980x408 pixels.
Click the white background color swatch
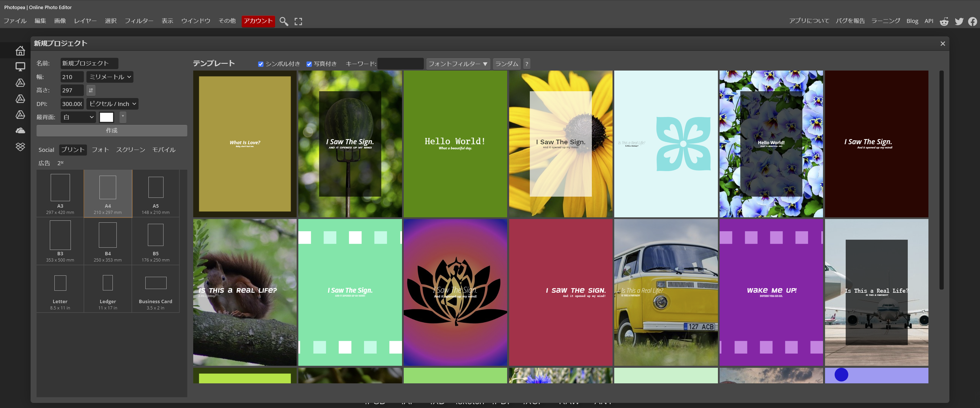coord(107,117)
